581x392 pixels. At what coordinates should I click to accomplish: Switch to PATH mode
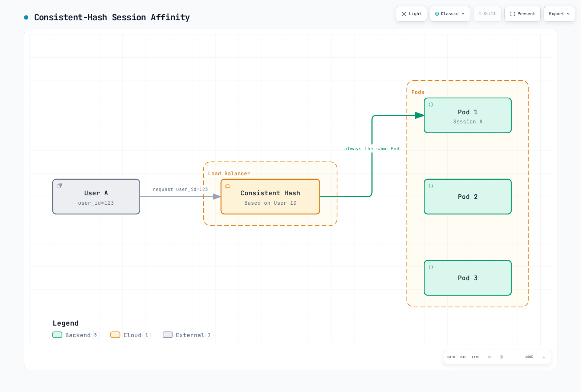[451, 357]
